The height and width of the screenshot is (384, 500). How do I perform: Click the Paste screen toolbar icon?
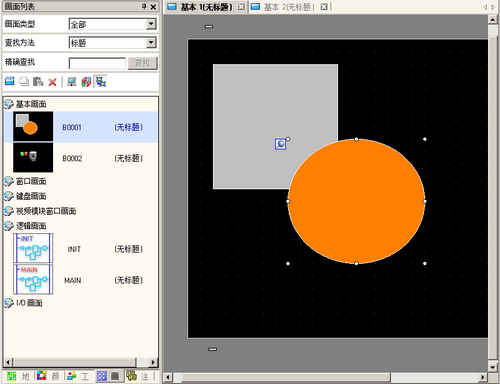(38, 81)
